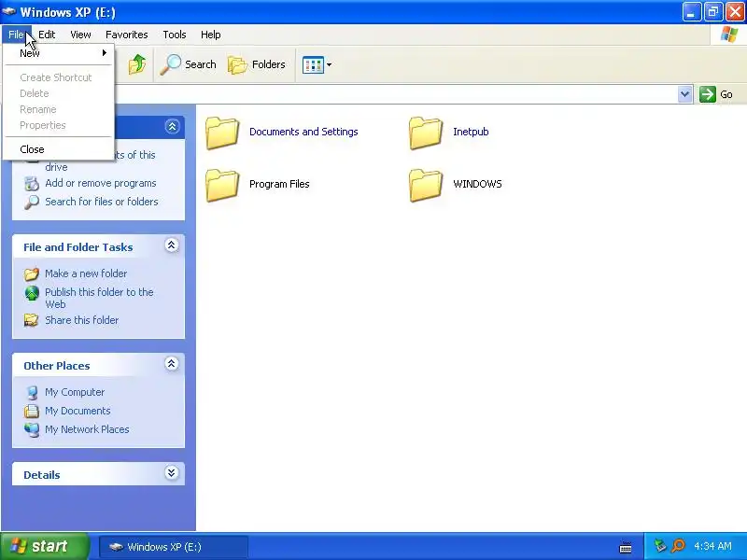Screen dimensions: 747x560
Task: Click the Program Files folder name
Action: click(279, 184)
